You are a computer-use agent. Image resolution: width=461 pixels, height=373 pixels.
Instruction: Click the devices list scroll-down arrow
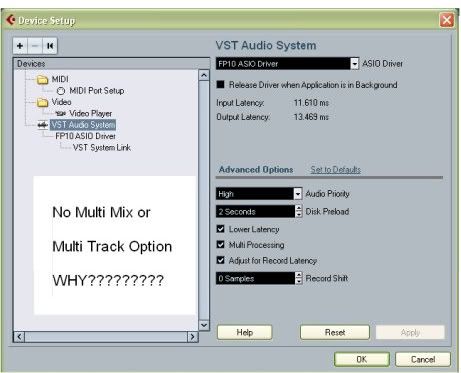(x=204, y=325)
